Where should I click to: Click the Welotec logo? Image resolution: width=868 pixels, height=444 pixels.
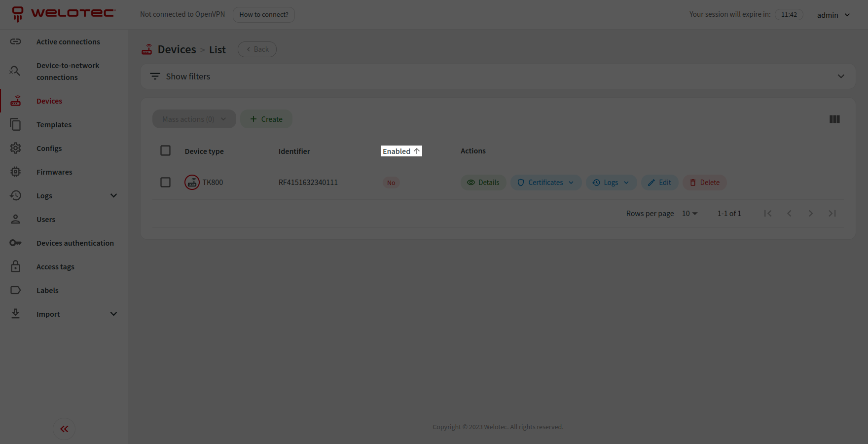pyautogui.click(x=64, y=14)
